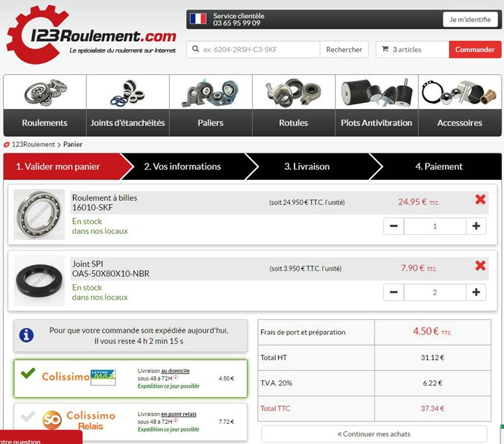
Task: Select the Rotules menu label
Action: point(294,123)
